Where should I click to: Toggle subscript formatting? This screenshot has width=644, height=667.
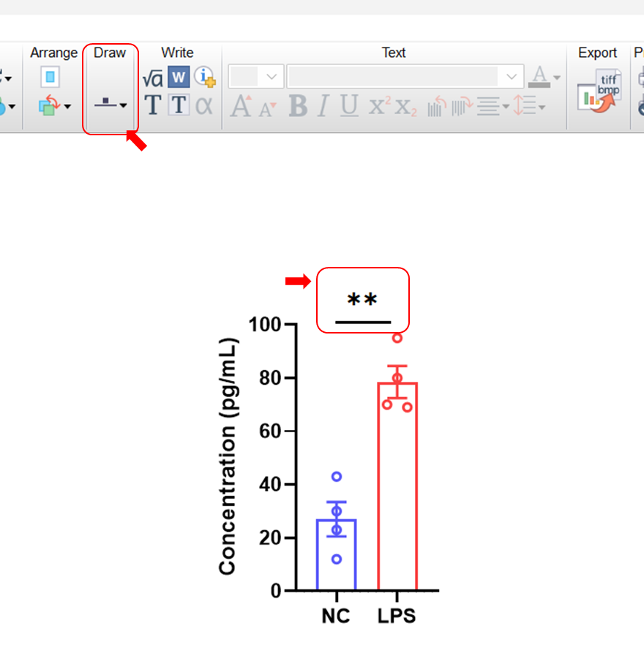pos(405,107)
